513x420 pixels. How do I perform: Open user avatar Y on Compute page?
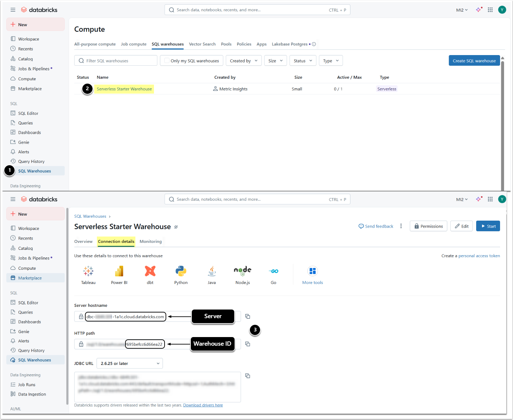point(502,10)
